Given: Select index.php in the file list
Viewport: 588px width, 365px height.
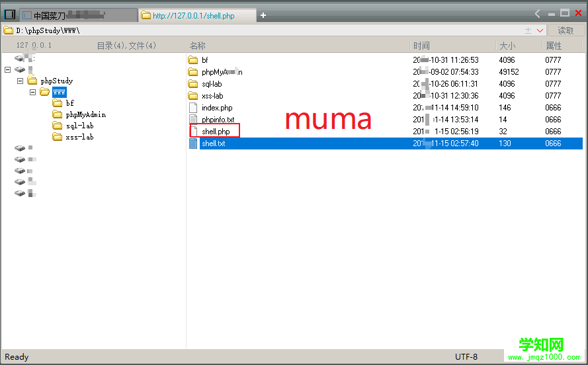Looking at the screenshot, I should pos(217,108).
